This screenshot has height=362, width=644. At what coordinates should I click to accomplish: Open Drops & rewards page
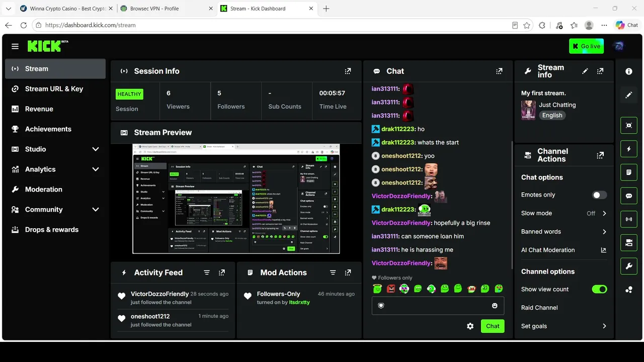pos(55,230)
